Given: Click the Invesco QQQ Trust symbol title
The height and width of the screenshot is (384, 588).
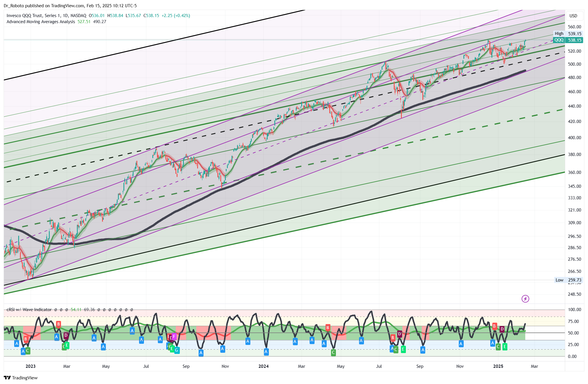Looking at the screenshot, I should coord(46,16).
